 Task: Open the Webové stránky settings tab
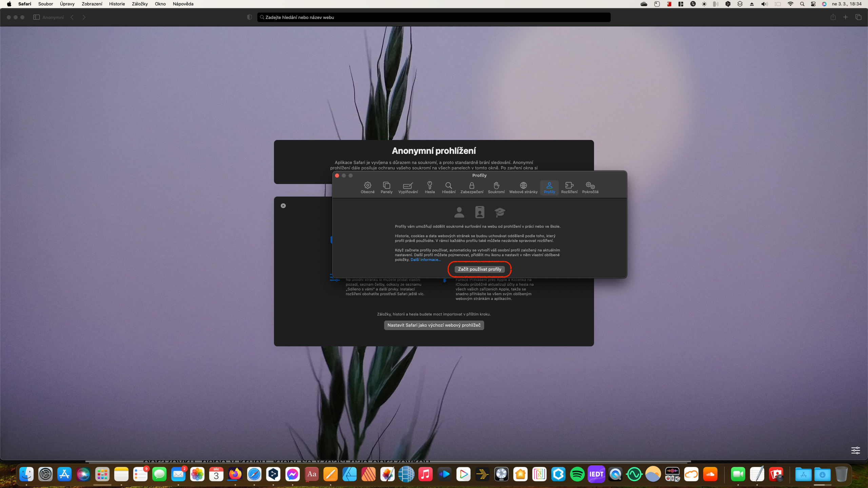point(523,187)
